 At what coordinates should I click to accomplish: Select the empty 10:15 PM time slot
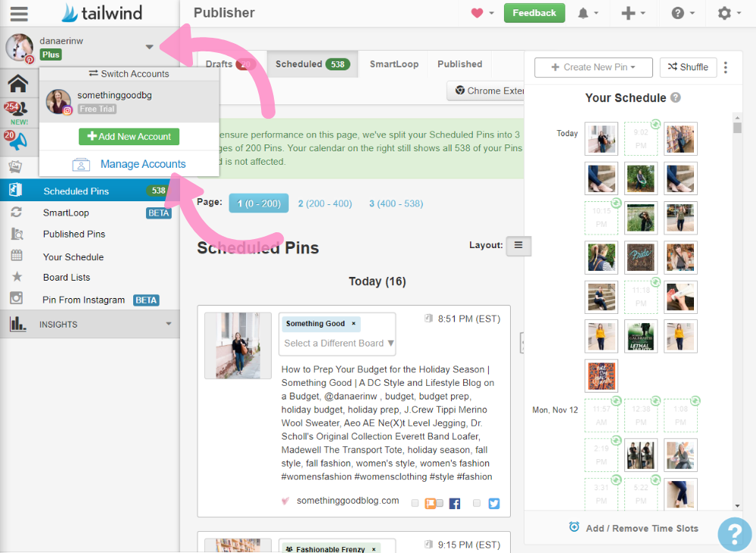point(601,218)
